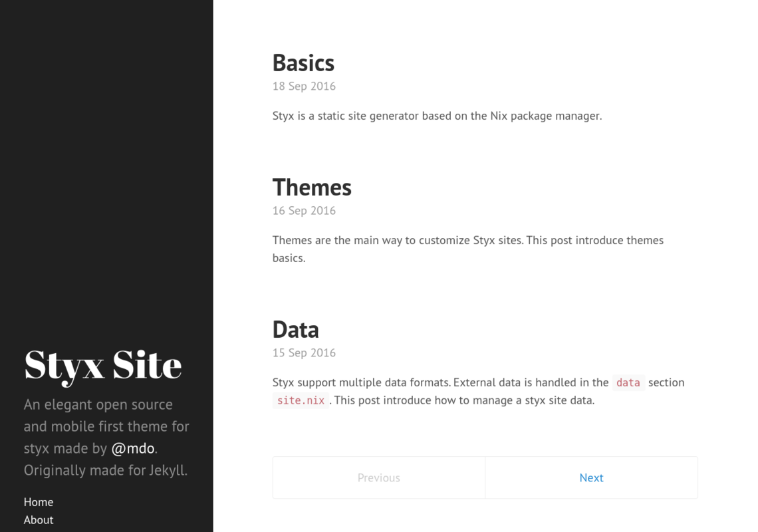Open the About page from sidebar
Image resolution: width=758 pixels, height=532 pixels.
click(x=39, y=520)
